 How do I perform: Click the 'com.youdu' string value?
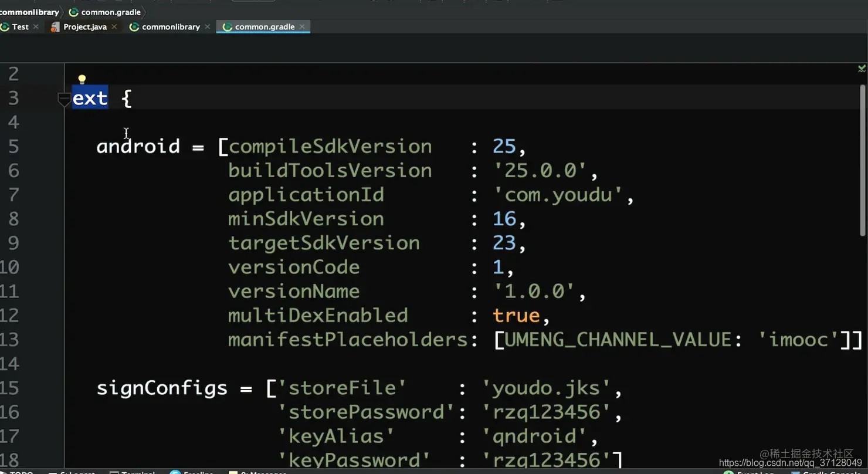point(557,194)
